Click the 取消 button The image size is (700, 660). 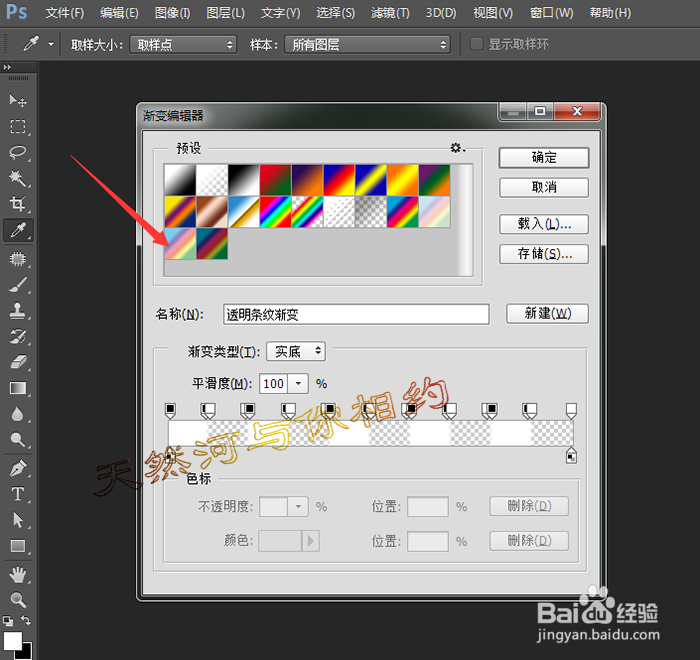pyautogui.click(x=544, y=188)
